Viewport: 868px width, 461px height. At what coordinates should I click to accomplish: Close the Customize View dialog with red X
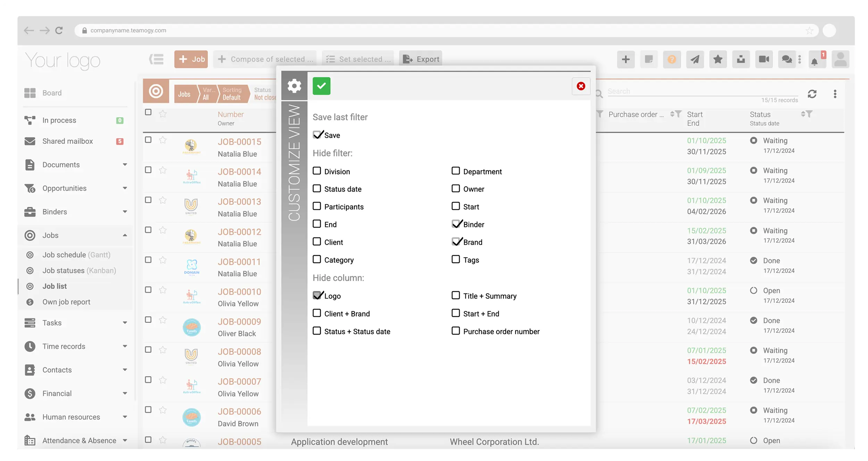581,86
